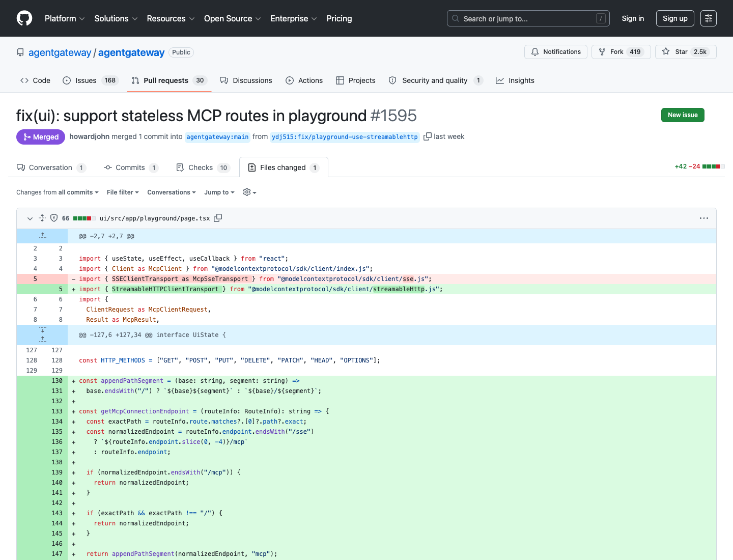The width and height of the screenshot is (733, 560).
Task: Open the Conversations dropdown
Action: [172, 192]
